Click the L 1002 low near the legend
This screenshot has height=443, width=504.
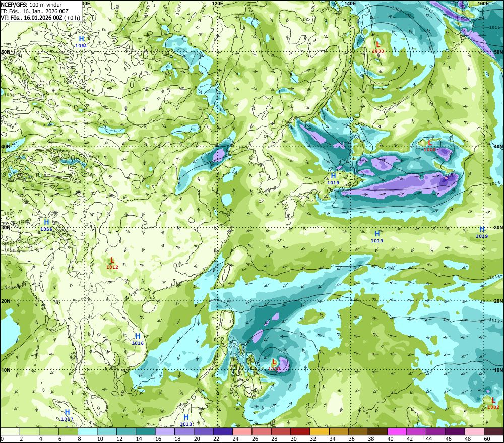[493, 403]
